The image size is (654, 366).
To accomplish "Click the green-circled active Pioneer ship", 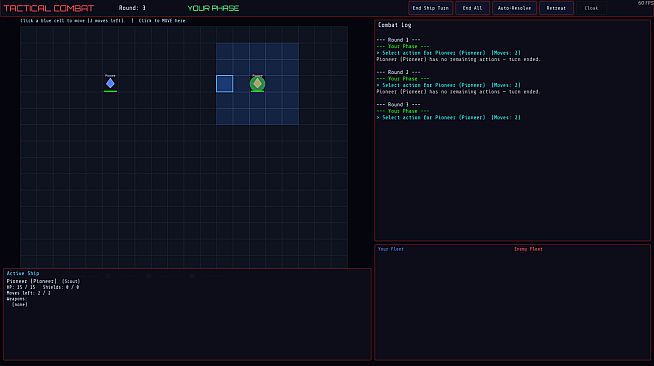I will pos(257,83).
